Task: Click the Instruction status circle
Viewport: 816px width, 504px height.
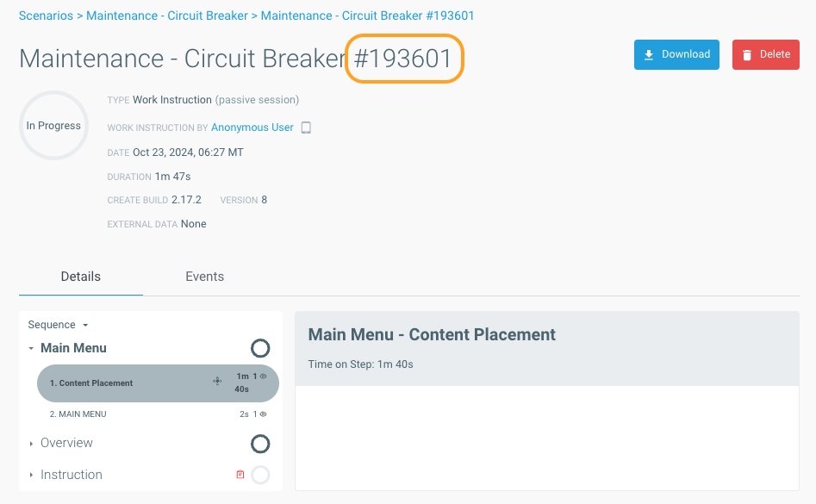Action: pyautogui.click(x=260, y=475)
